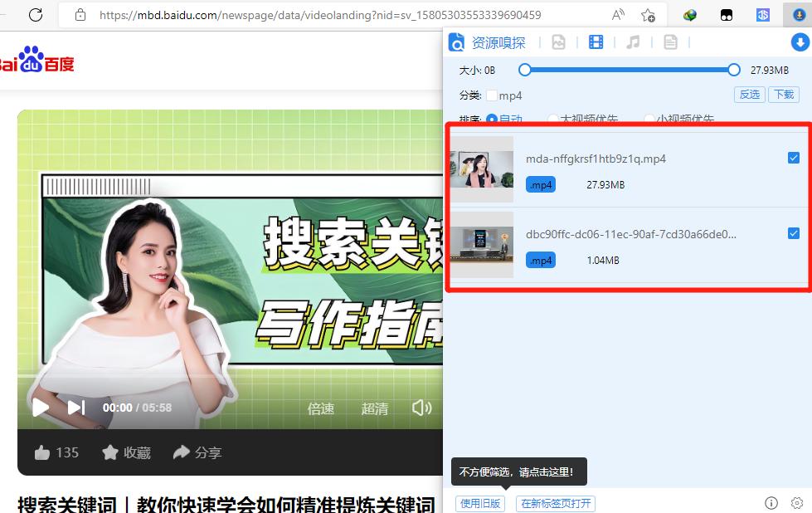This screenshot has height=513, width=812.
Task: Select the music resource filter icon
Action: pos(633,42)
